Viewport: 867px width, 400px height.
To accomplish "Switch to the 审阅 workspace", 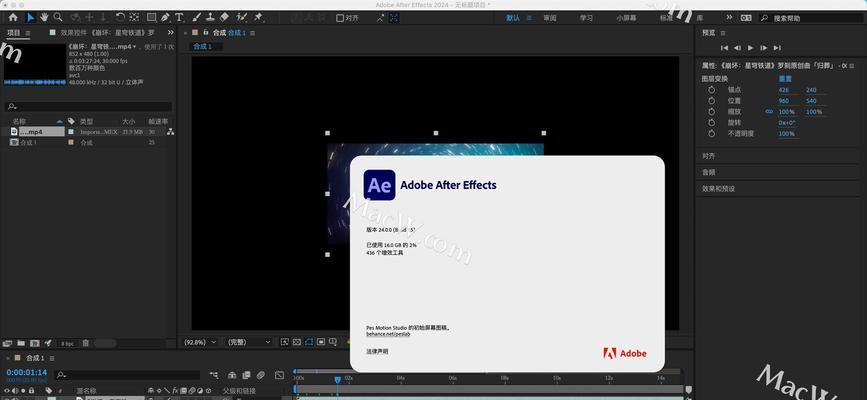I will click(x=550, y=18).
